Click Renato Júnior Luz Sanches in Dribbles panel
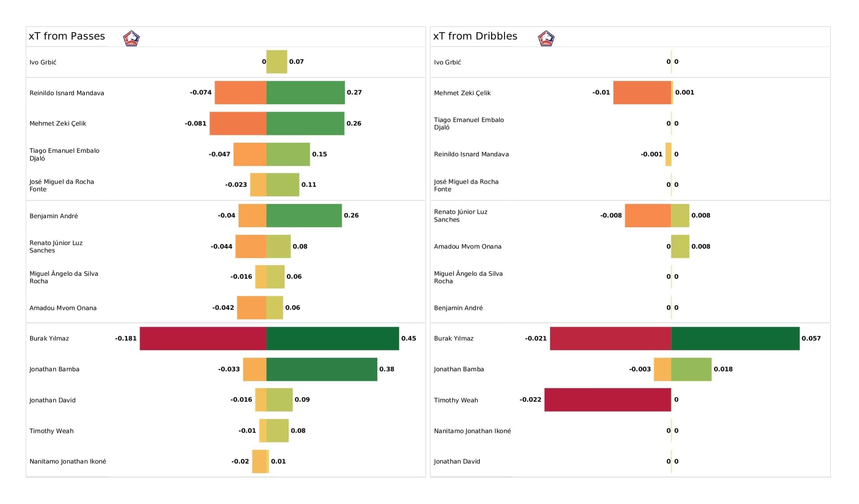Screen dimensions: 859x504 pos(460,215)
